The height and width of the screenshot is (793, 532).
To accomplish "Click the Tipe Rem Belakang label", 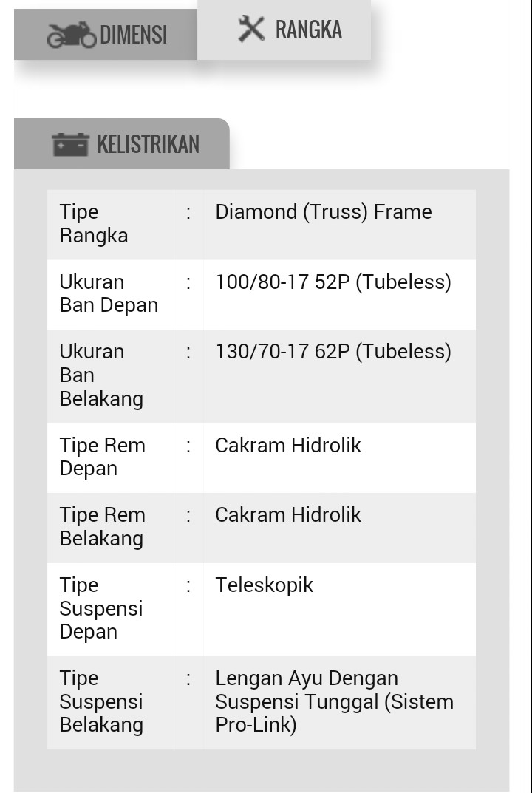I will [102, 526].
